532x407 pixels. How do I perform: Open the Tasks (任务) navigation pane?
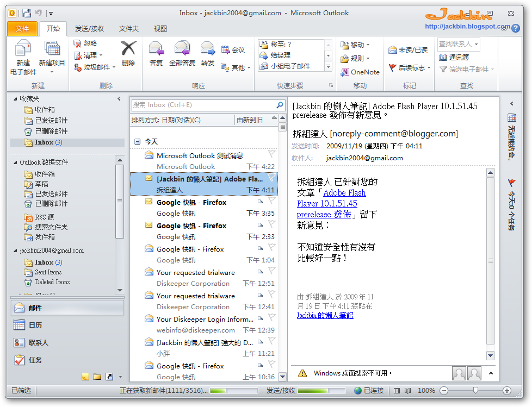(67, 360)
